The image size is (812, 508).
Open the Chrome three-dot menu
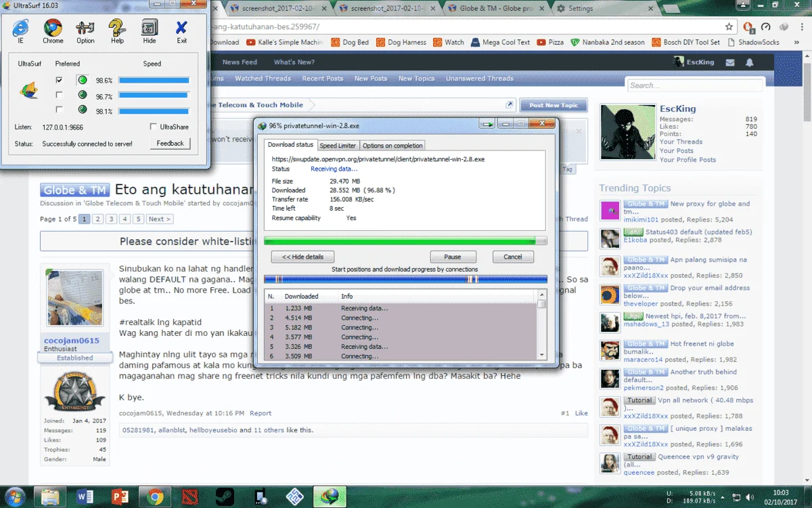point(803,27)
